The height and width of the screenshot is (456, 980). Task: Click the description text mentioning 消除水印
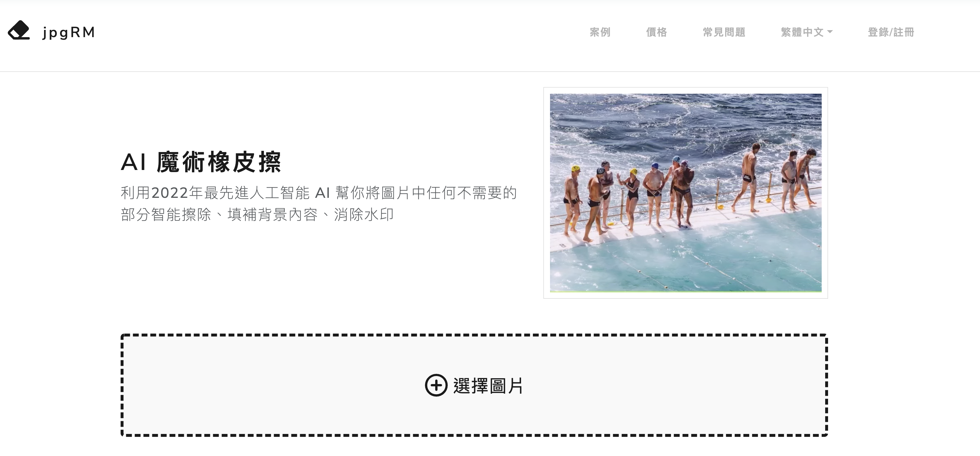click(257, 214)
